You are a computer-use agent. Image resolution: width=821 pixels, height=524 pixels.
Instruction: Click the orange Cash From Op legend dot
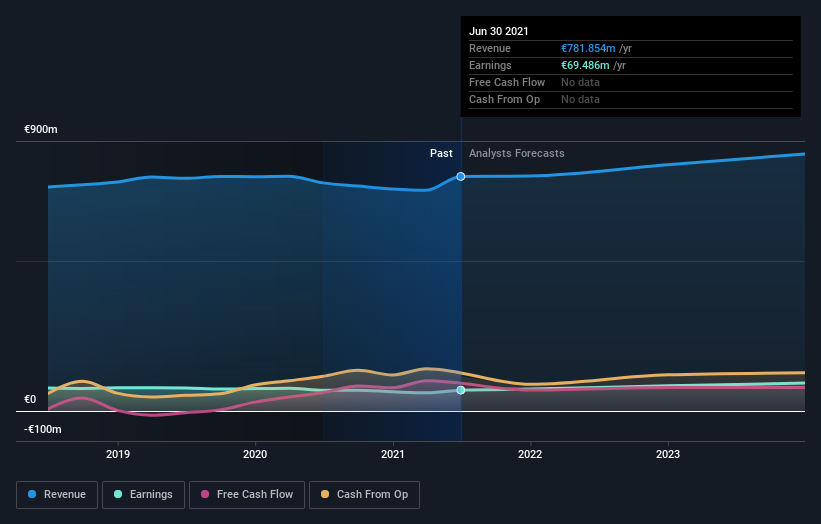pos(325,494)
